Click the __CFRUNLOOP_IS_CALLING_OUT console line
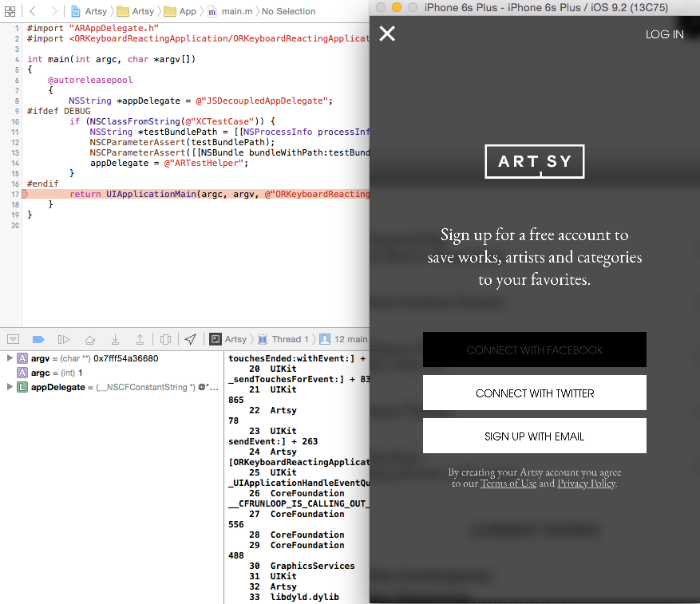Viewport: 700px width, 604px height. click(x=299, y=503)
